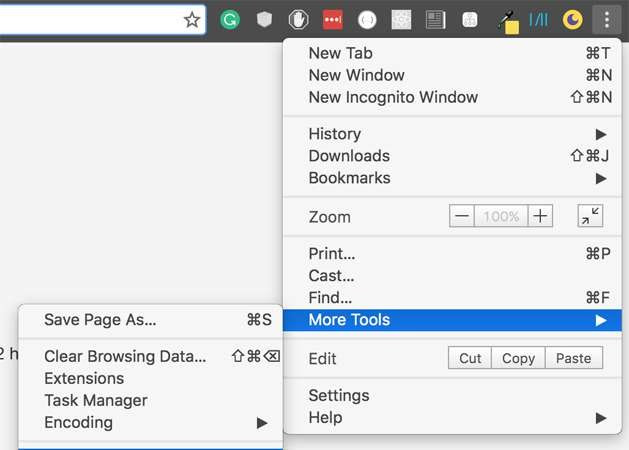Zoom out with the minus button
This screenshot has height=450, width=629.
click(462, 216)
